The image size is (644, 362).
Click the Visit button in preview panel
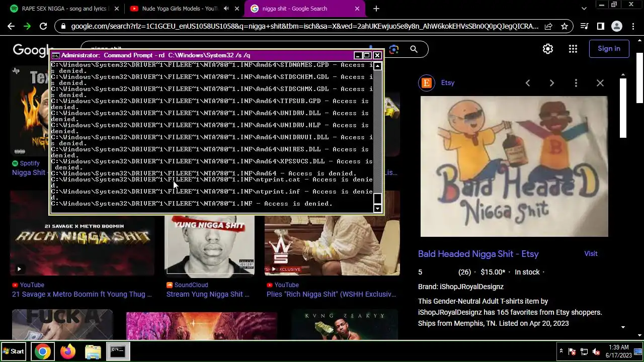tap(591, 254)
